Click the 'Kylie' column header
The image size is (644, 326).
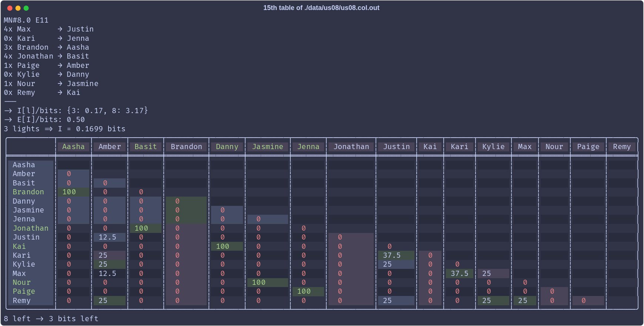coord(494,146)
